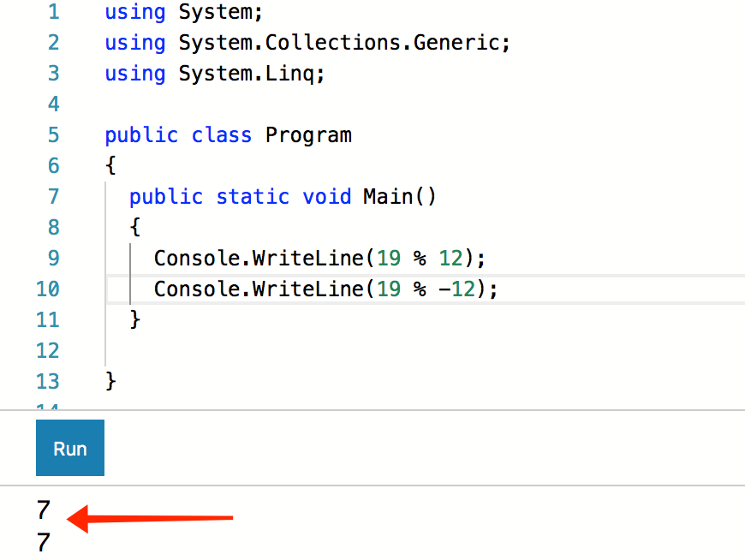Click the blue Run button
745x560 pixels.
pyautogui.click(x=70, y=448)
